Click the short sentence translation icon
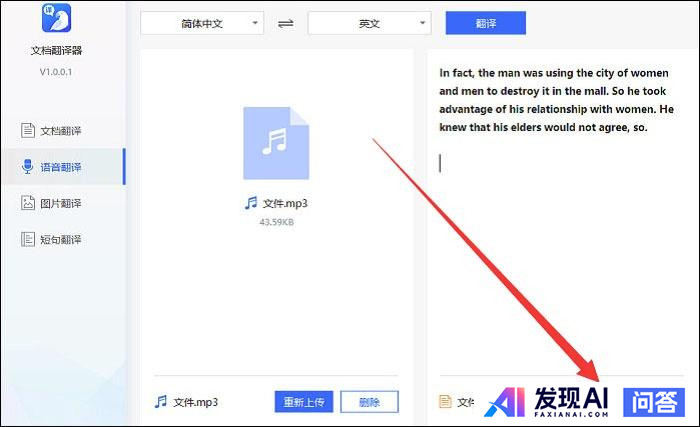700x427 pixels. coord(28,239)
